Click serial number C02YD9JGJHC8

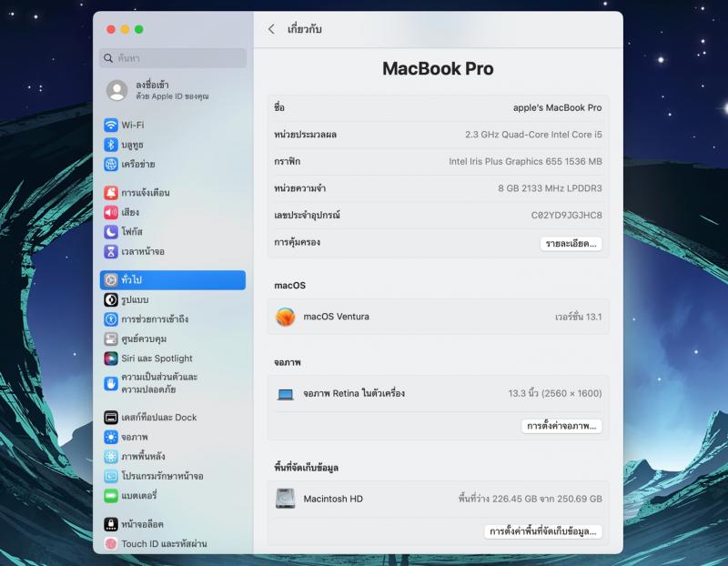[x=566, y=216]
